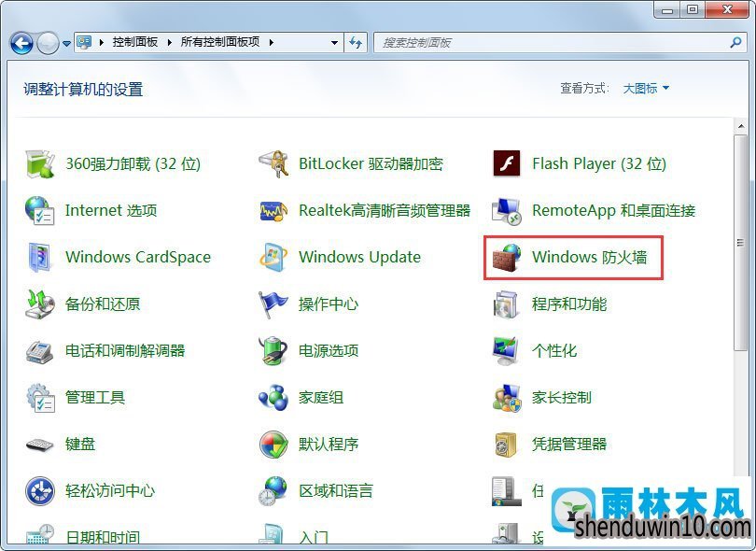Open the Flash Player (32 位) link

coord(599,164)
